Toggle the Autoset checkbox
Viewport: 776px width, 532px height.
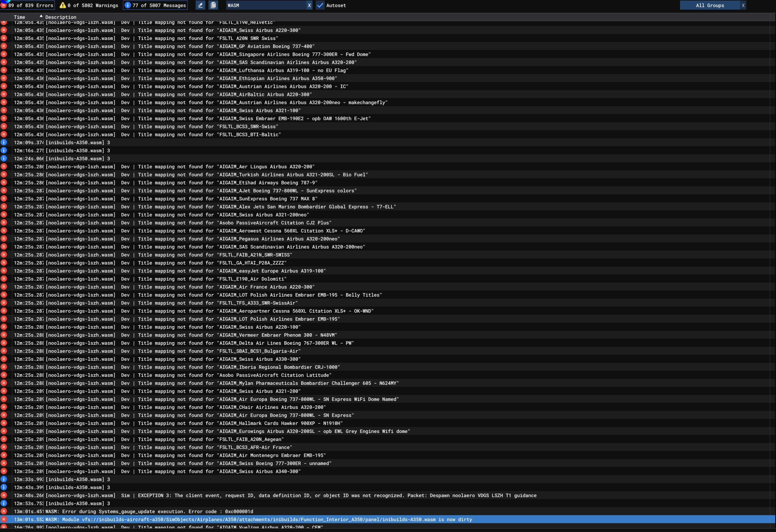[x=320, y=5]
